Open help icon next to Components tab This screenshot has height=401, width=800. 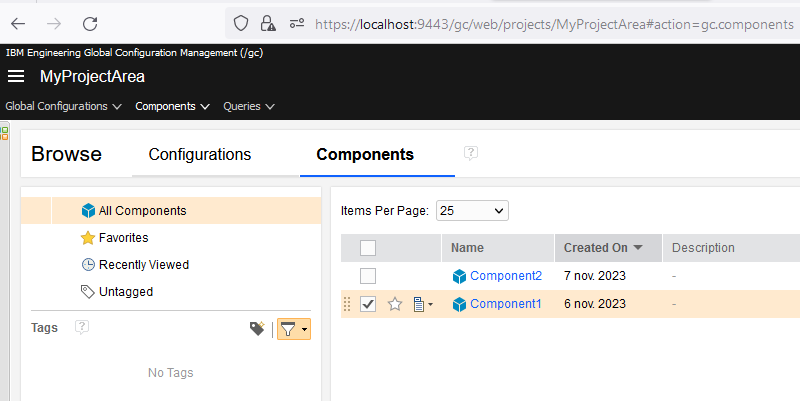click(x=470, y=153)
